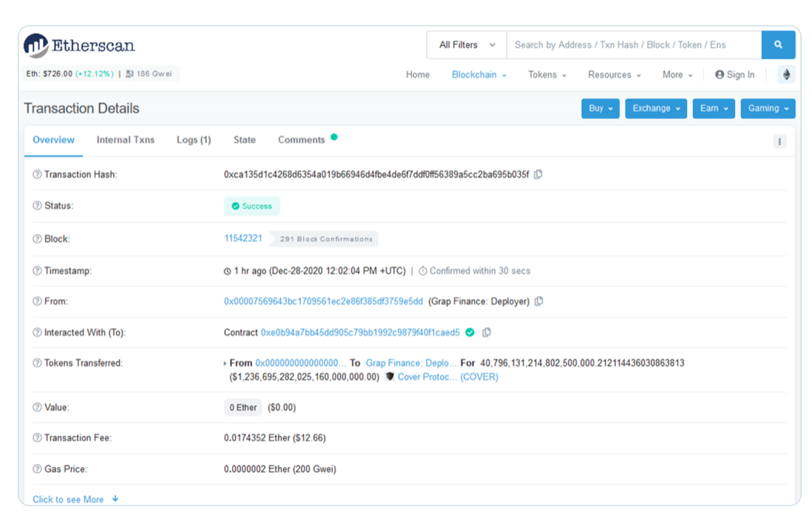Click help icon beside Gas Price
Viewport: 812px width, 524px height.
point(37,469)
